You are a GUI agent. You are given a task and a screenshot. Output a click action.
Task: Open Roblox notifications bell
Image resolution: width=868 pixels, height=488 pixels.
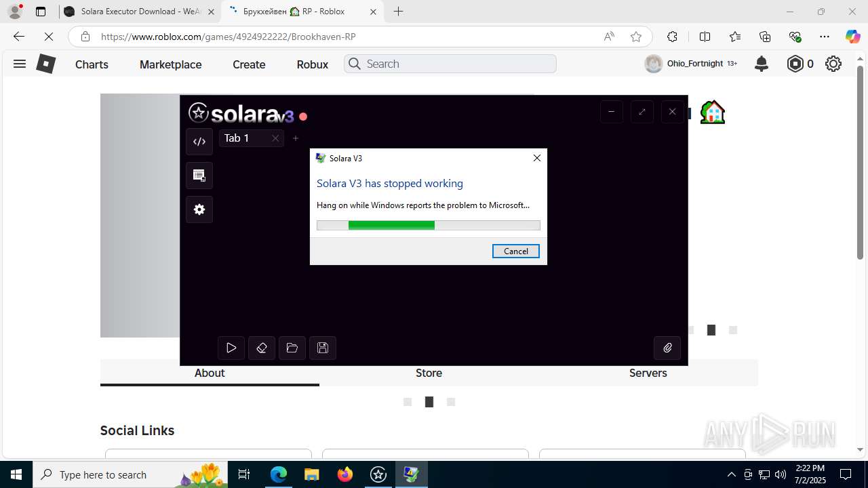click(762, 64)
